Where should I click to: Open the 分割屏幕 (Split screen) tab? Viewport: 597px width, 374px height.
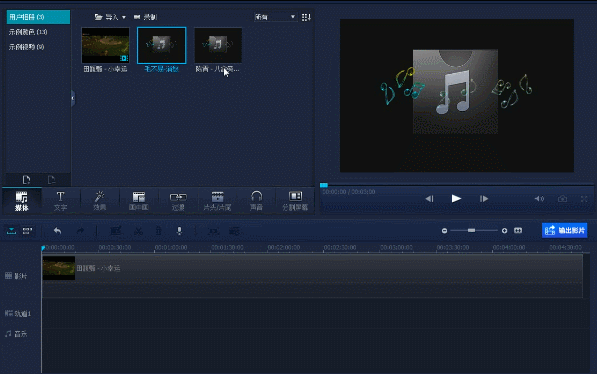click(295, 201)
